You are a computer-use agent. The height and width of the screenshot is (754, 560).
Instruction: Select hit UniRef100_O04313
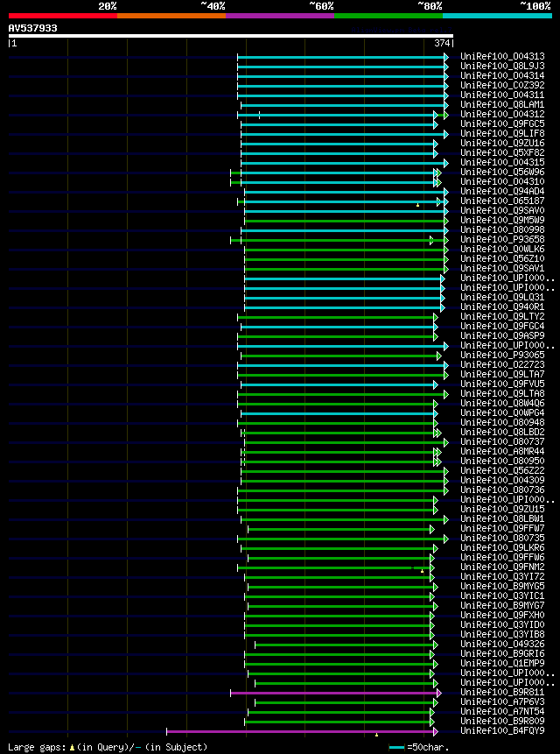click(x=502, y=57)
